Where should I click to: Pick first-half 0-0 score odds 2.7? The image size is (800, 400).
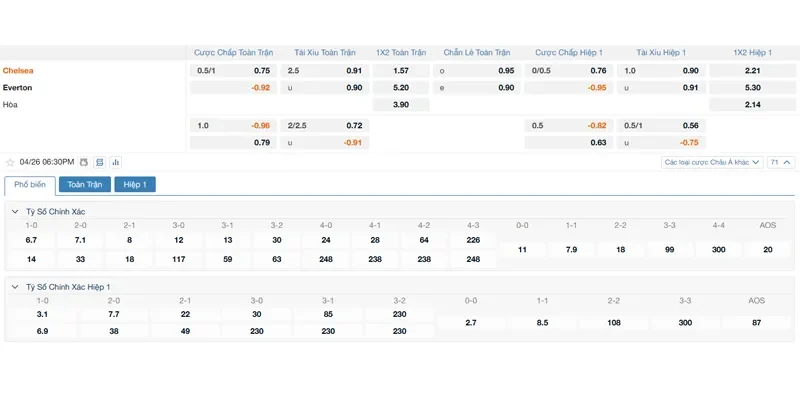click(x=471, y=323)
